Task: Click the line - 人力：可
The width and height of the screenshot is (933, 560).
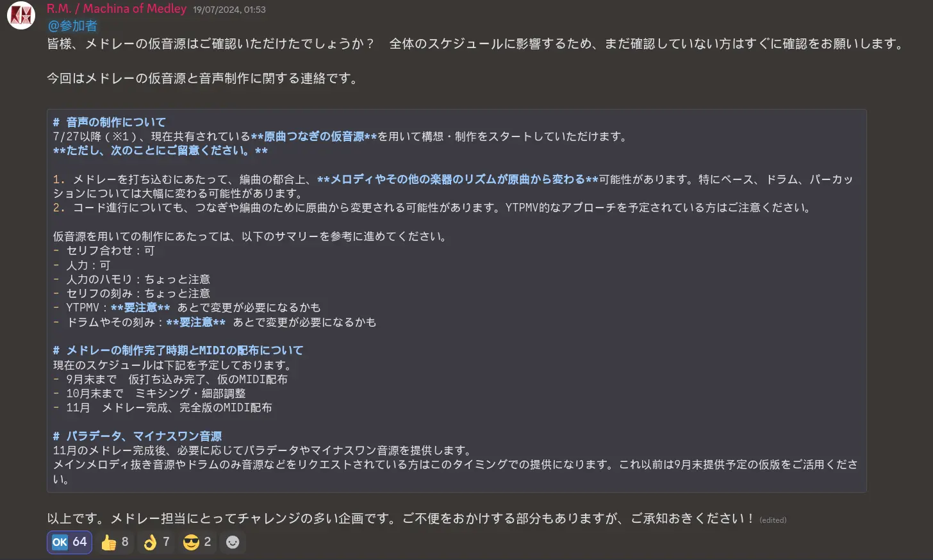Action: point(81,265)
